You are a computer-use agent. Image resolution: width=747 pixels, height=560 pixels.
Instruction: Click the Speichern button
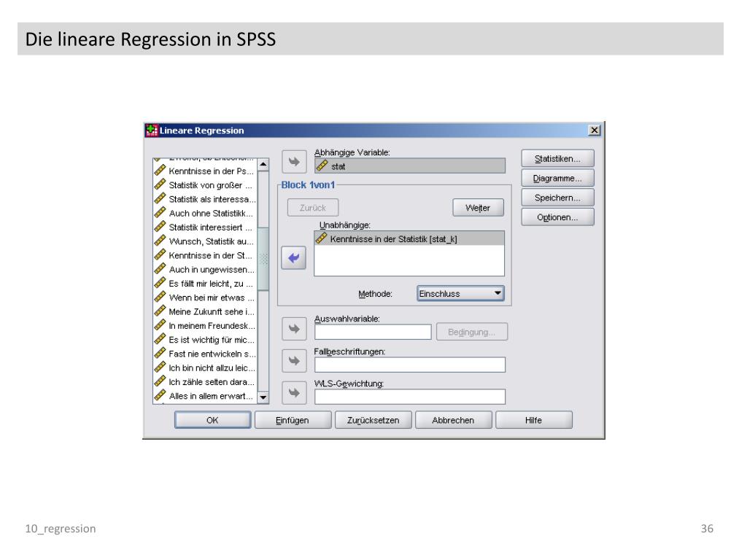point(557,198)
